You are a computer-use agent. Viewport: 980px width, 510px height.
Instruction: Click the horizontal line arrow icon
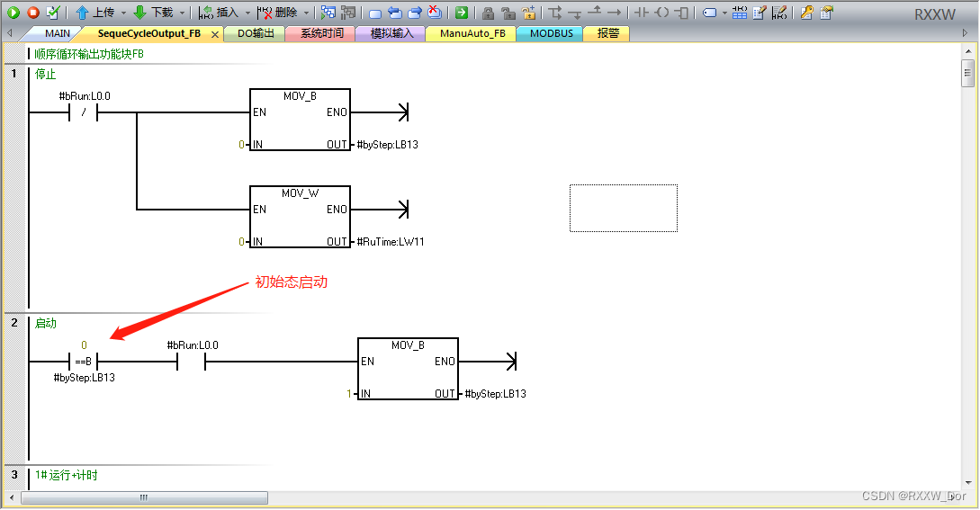point(615,13)
